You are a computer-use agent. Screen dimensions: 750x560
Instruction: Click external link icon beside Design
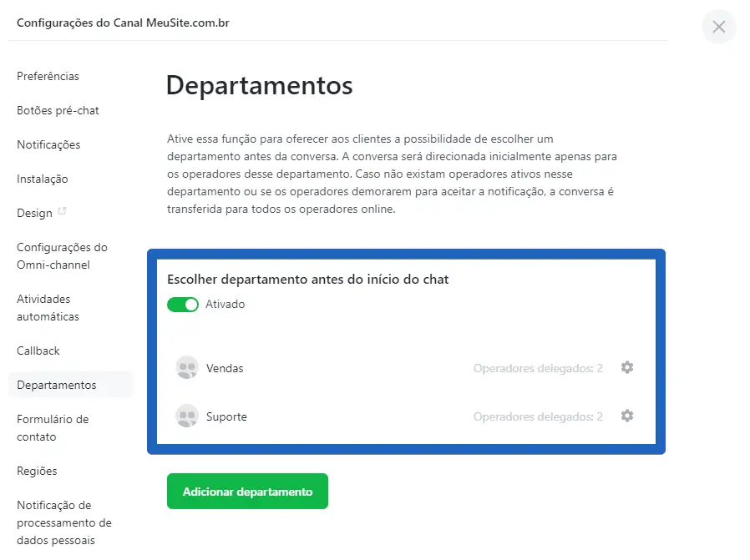(62, 212)
